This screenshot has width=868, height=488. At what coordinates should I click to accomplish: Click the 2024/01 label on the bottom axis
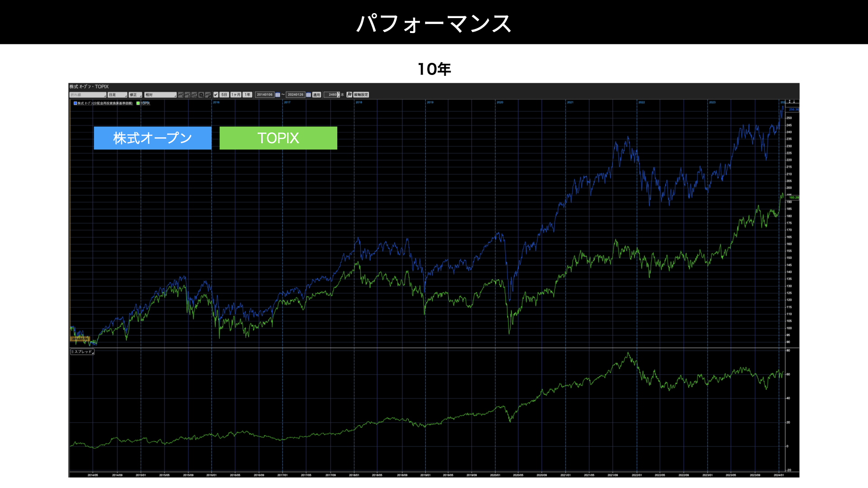click(779, 475)
